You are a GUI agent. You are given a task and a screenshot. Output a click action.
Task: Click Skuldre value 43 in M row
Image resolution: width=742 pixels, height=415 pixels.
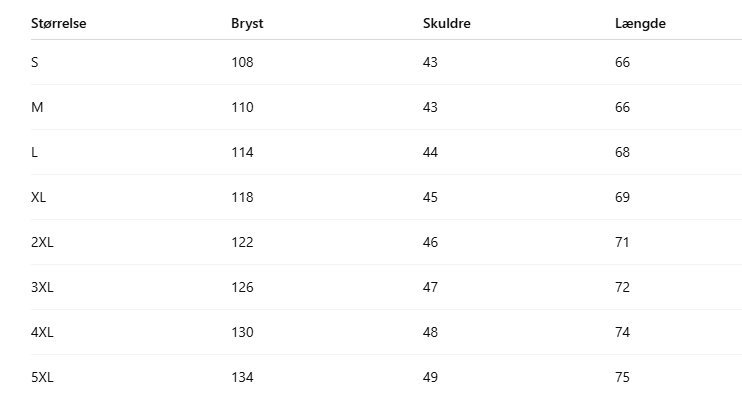(x=431, y=107)
